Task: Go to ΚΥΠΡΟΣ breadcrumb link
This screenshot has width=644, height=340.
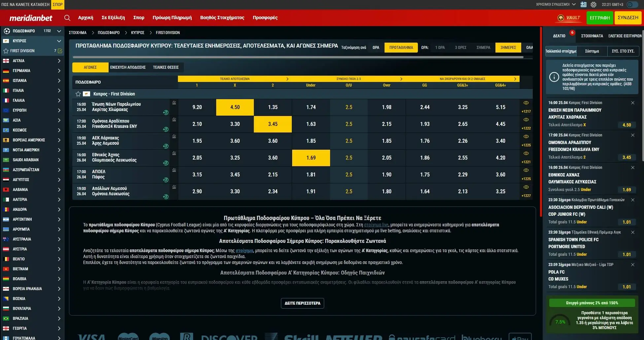Action: point(138,33)
